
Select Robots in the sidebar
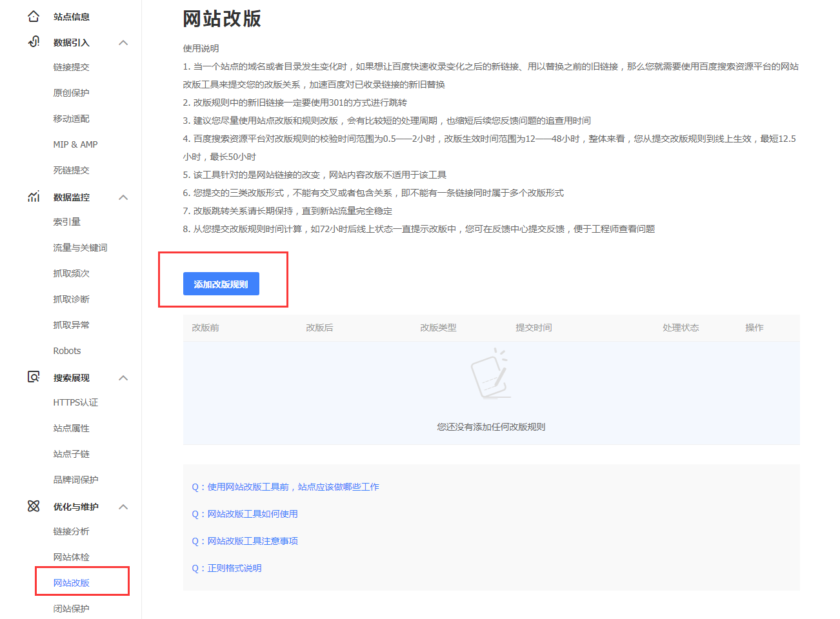click(x=66, y=350)
